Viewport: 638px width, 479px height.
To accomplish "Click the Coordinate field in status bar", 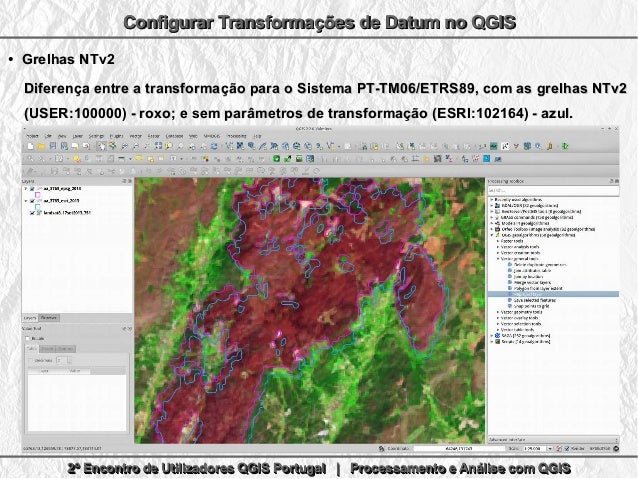I will (x=459, y=448).
